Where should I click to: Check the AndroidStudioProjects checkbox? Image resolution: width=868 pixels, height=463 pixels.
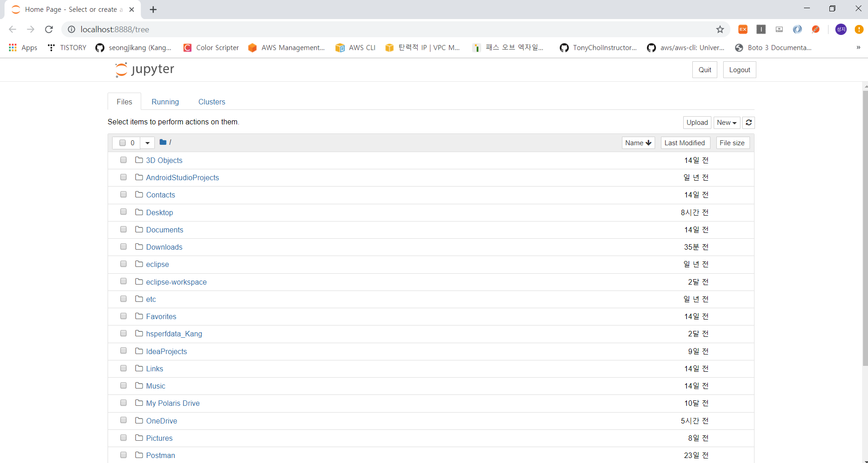coord(123,177)
